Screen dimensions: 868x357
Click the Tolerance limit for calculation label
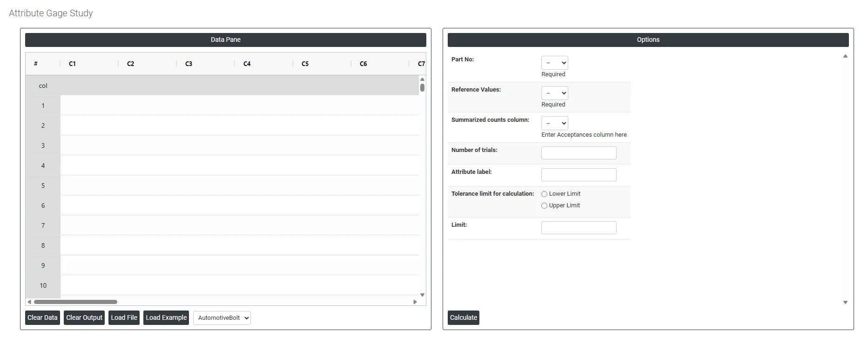click(493, 194)
